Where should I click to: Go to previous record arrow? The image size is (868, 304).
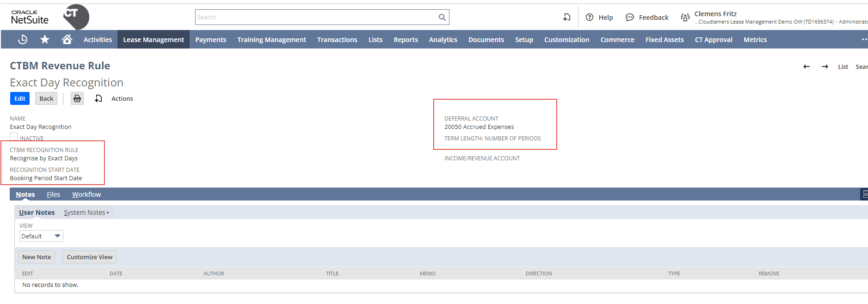click(x=806, y=67)
